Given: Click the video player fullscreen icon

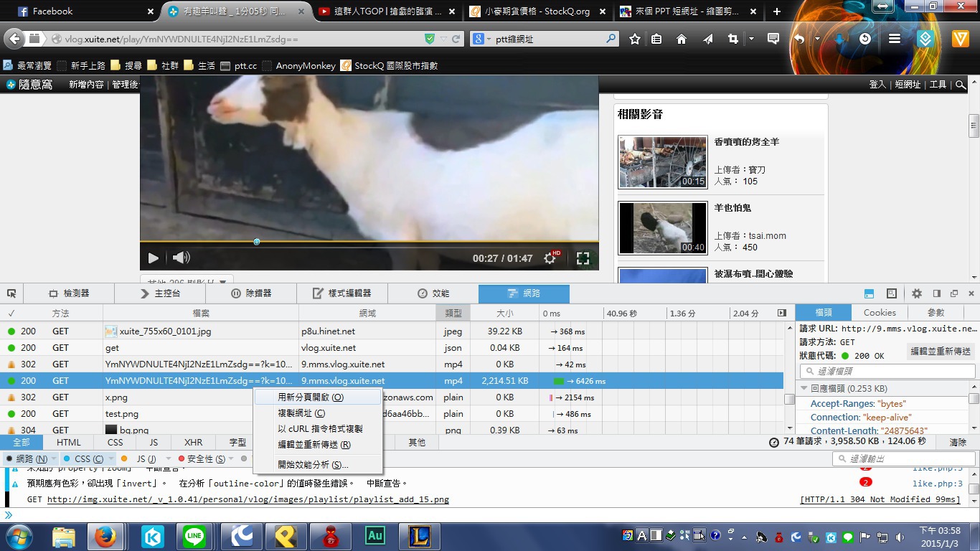Looking at the screenshot, I should pos(583,258).
